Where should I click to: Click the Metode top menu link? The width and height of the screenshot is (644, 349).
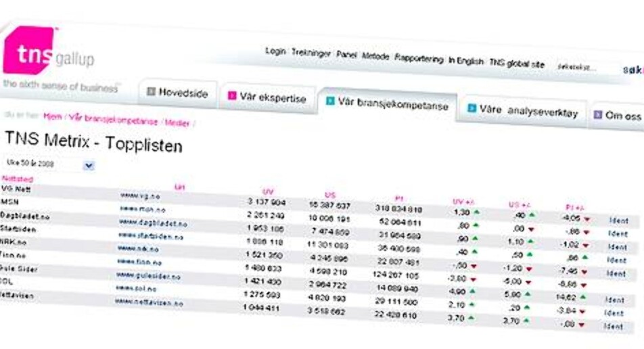(x=375, y=57)
